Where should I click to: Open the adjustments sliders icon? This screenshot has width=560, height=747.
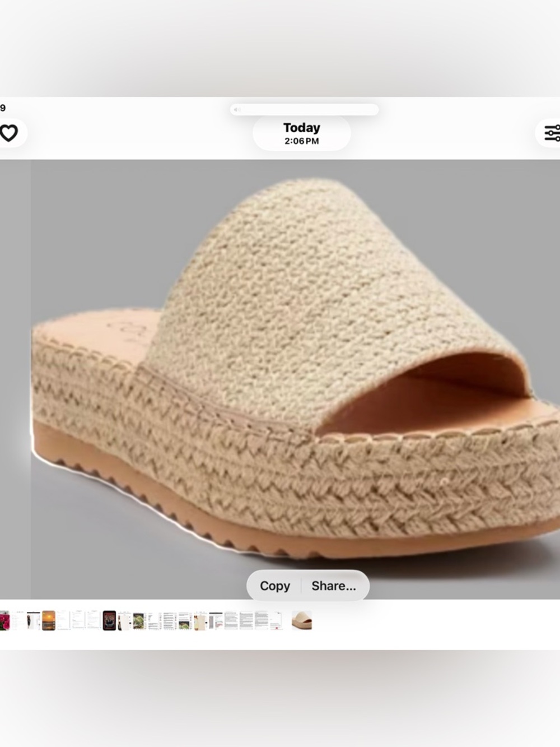tap(552, 133)
